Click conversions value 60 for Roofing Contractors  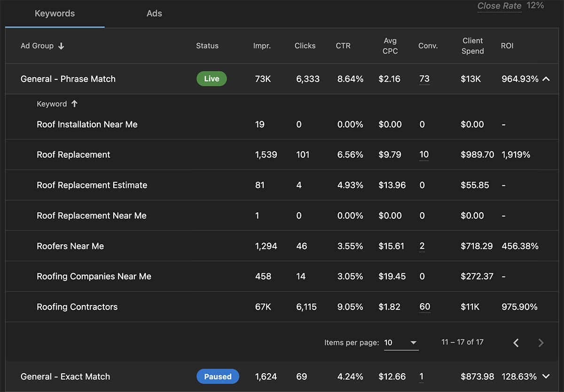(x=424, y=307)
